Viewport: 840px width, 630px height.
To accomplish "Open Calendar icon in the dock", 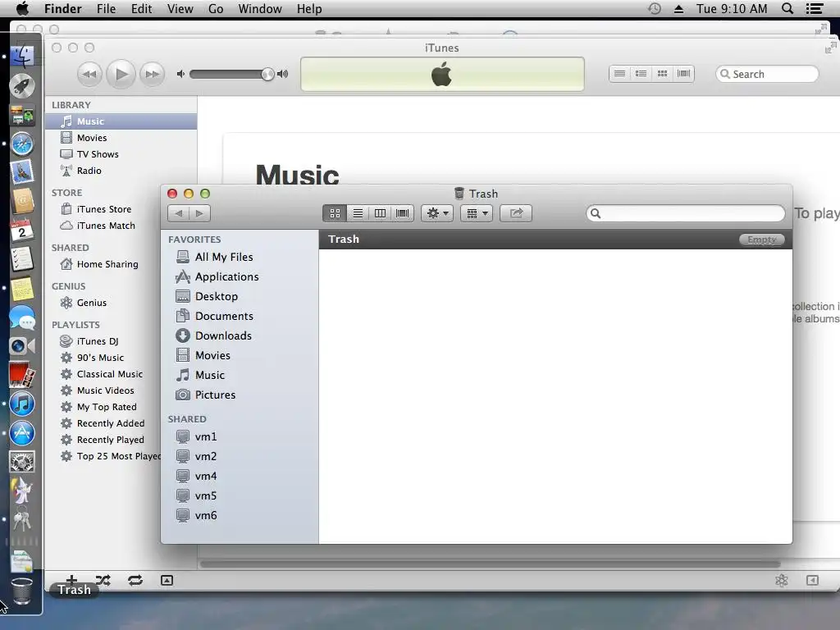I will (22, 231).
